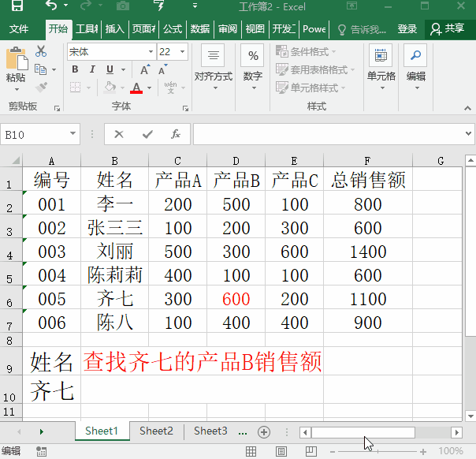Click the Format Painter brush icon
Viewport: 476px width, 459px height.
(x=41, y=88)
